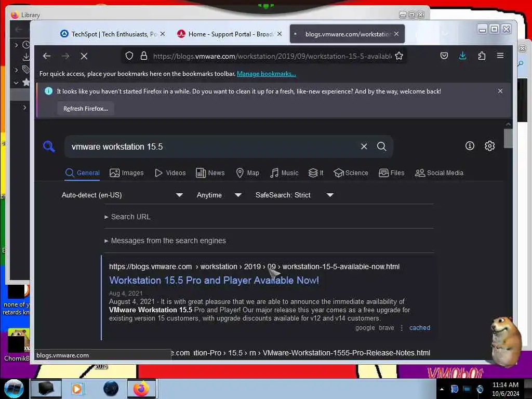Select the Map search category
The image size is (532, 399).
[x=247, y=173]
